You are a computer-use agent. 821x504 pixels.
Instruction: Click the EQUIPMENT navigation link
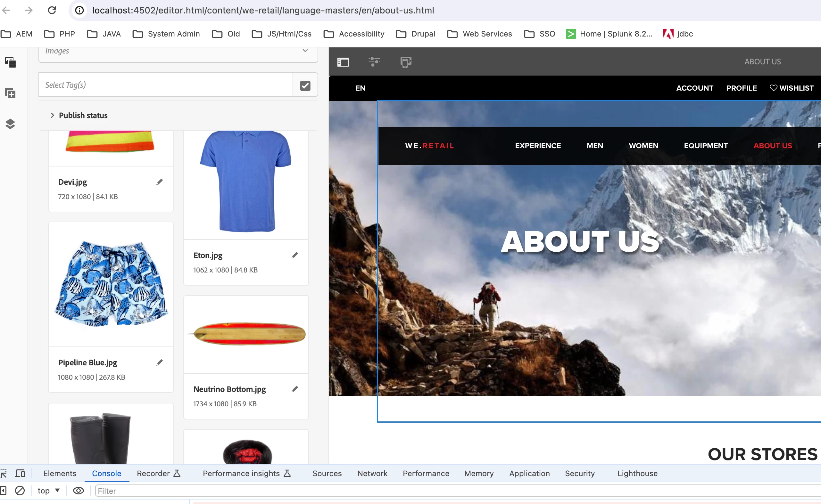point(705,146)
